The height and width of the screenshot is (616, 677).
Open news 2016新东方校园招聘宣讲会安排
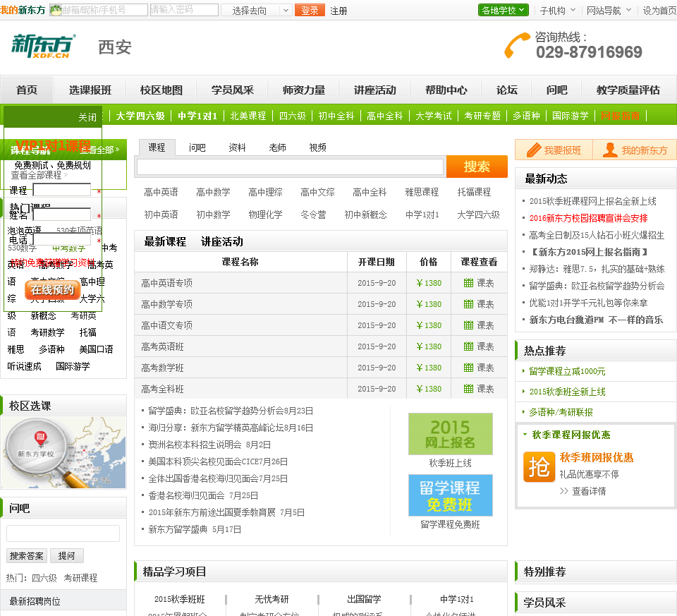(588, 218)
